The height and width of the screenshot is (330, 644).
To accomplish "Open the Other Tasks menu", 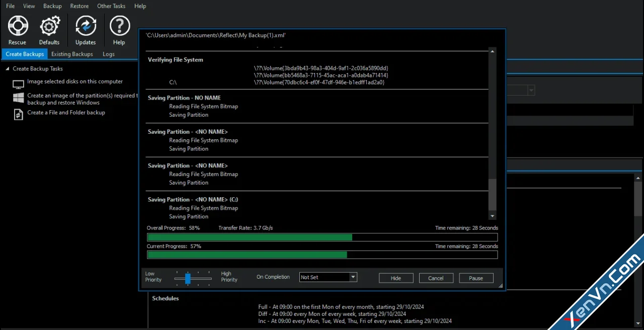I will 111,6.
